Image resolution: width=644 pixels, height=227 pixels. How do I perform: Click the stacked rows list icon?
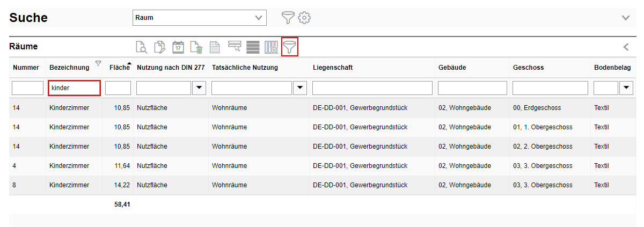coord(253,47)
